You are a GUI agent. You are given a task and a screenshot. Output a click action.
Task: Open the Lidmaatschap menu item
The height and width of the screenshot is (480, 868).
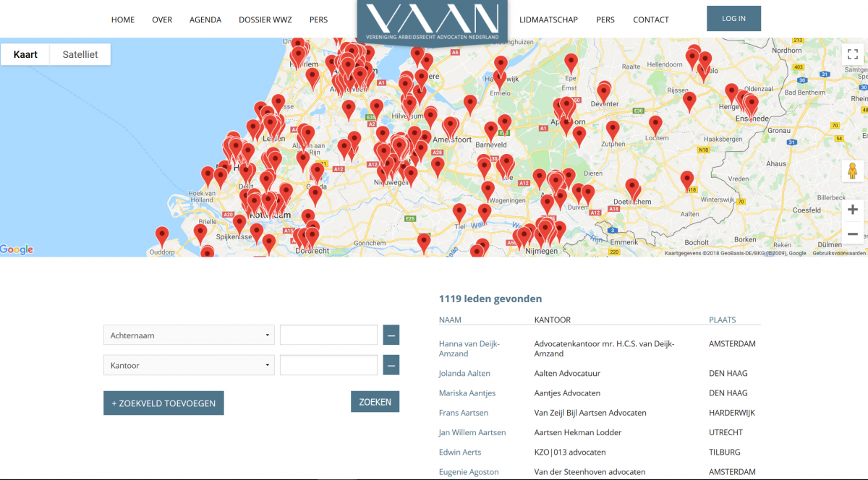point(548,20)
